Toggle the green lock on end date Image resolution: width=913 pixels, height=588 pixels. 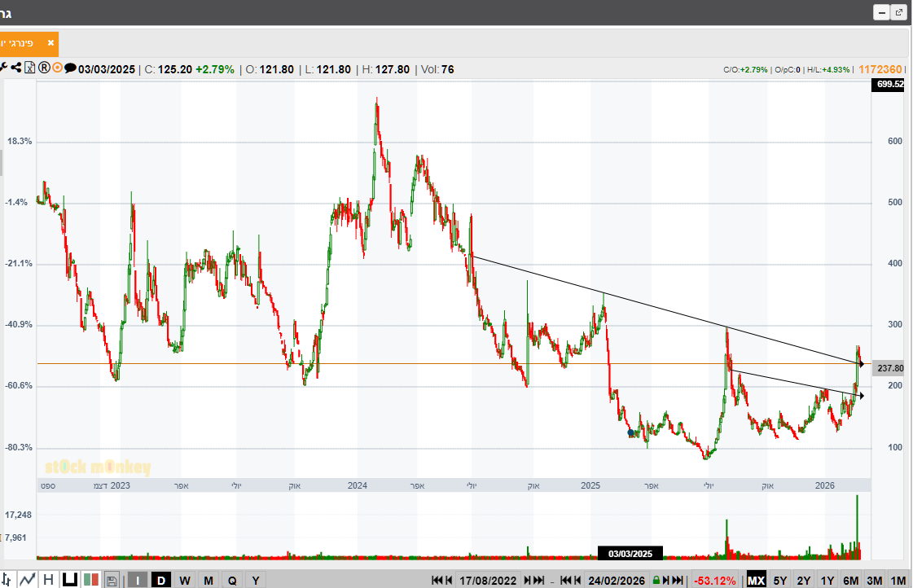point(656,581)
